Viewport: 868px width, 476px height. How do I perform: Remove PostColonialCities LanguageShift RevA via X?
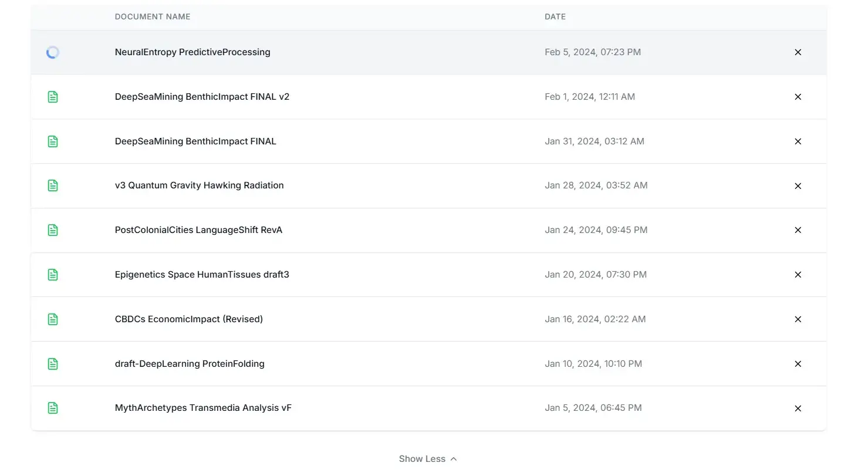pos(798,230)
